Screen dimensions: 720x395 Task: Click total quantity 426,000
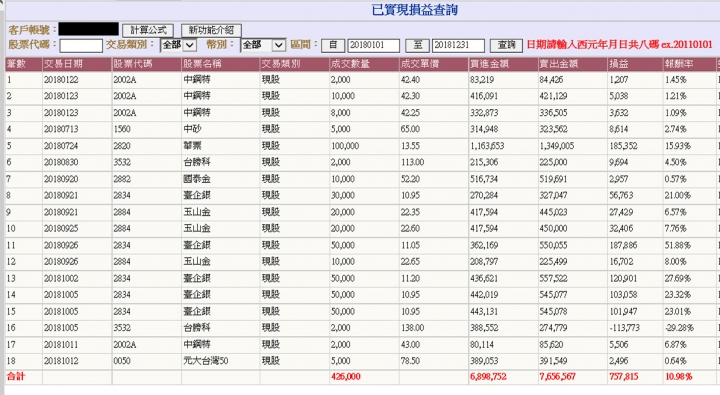(x=346, y=377)
